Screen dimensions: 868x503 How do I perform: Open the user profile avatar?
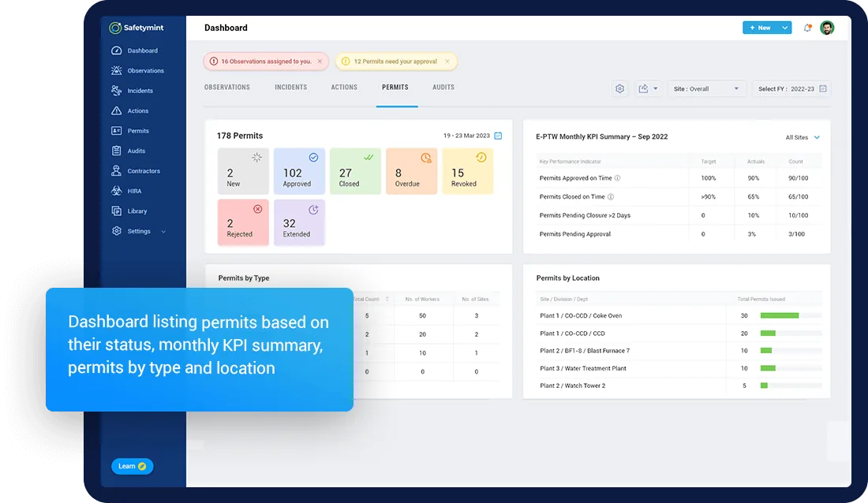point(827,28)
